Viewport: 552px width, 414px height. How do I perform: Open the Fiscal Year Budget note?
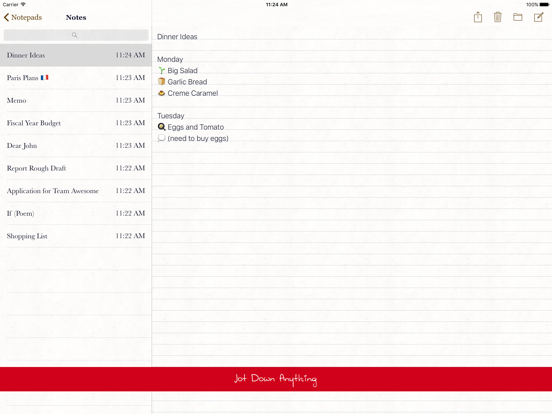(x=76, y=123)
